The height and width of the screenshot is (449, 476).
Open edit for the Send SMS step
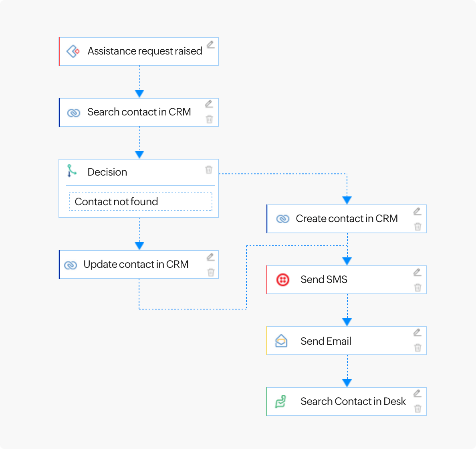[417, 273]
